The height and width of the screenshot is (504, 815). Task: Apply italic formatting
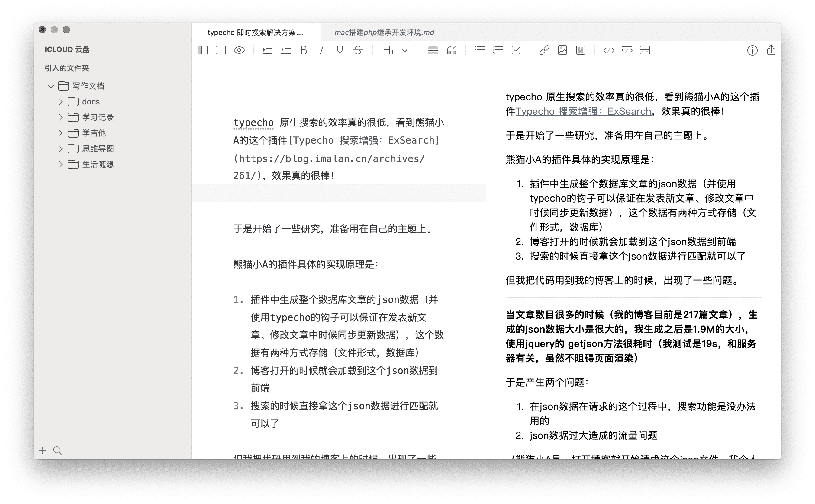coord(321,50)
